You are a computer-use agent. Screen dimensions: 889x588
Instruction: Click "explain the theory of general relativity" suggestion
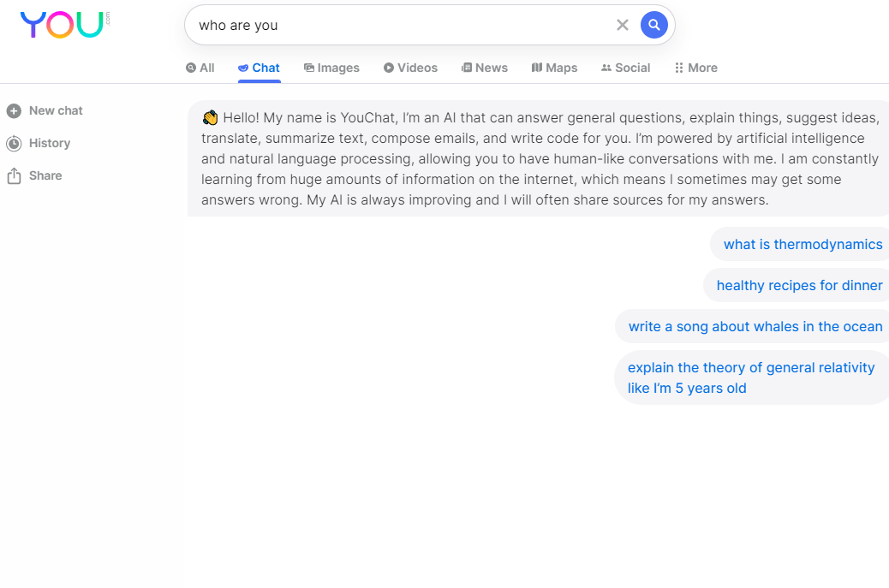[x=751, y=377]
